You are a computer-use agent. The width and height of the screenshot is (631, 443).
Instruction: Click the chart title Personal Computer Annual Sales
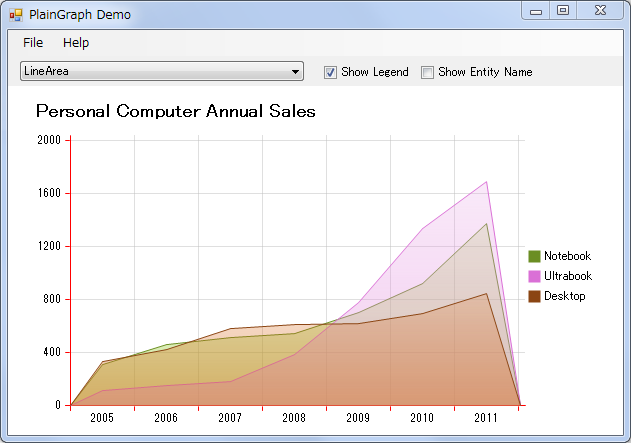(x=176, y=111)
